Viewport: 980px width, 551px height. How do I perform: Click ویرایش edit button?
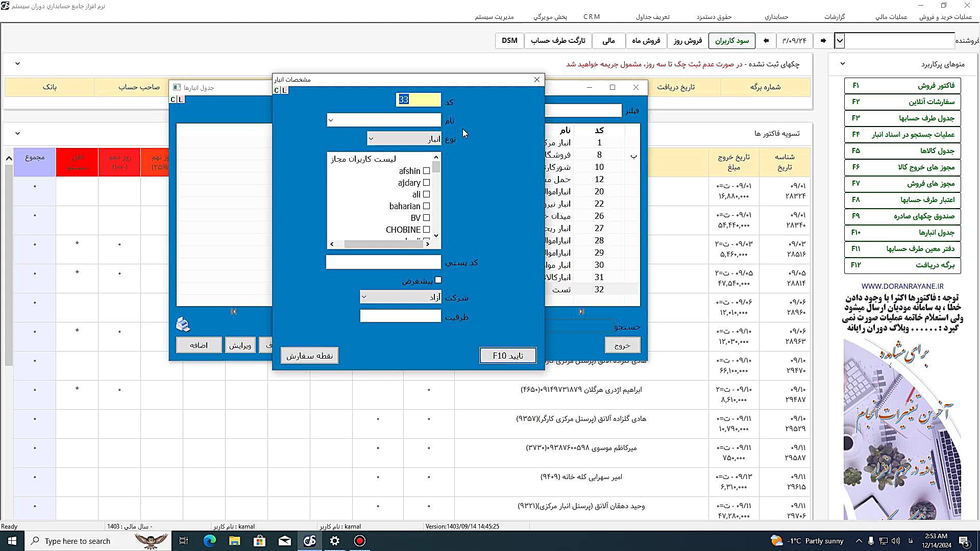[x=240, y=345]
